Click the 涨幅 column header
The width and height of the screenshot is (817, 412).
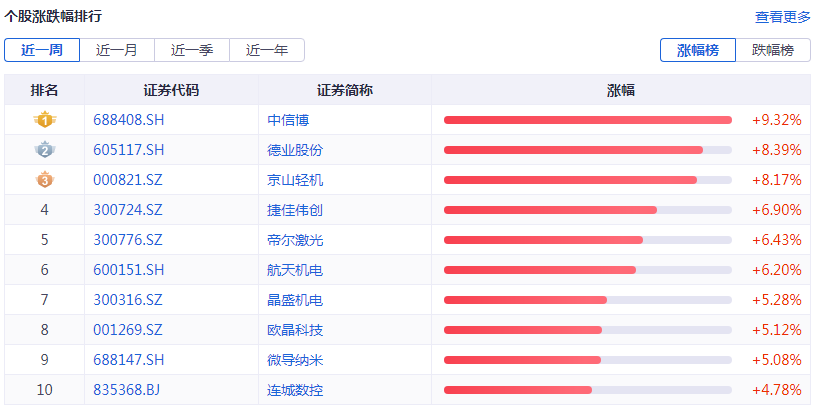[x=621, y=90]
